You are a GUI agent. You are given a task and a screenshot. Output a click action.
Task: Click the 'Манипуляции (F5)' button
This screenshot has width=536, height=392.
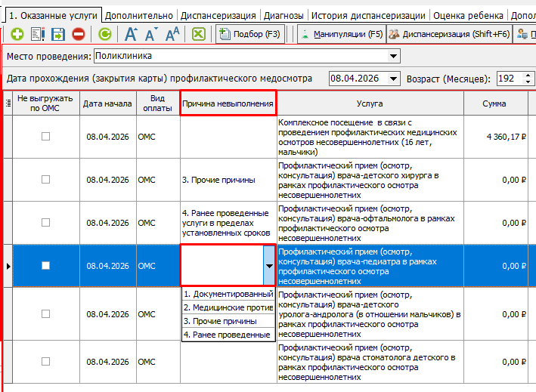click(340, 34)
